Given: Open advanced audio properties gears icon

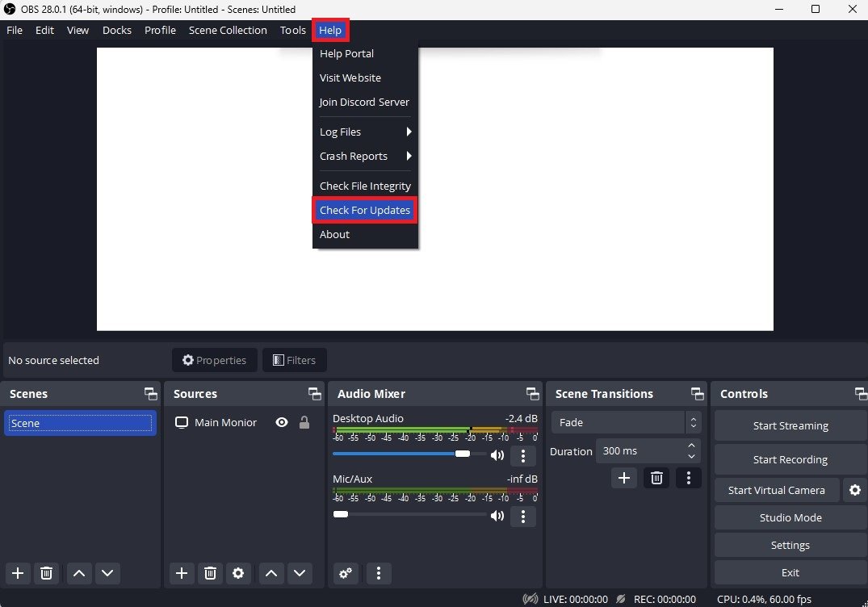Looking at the screenshot, I should pyautogui.click(x=346, y=573).
